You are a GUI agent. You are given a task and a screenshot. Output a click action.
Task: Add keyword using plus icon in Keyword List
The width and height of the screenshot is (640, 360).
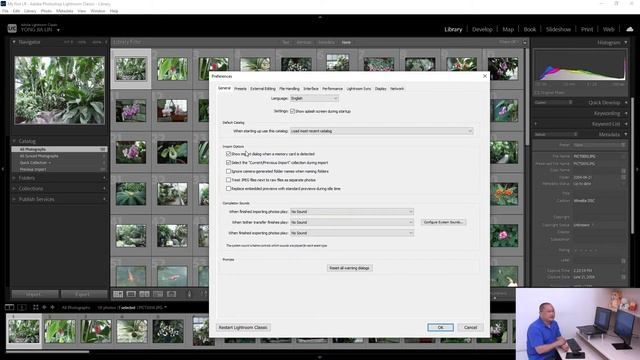click(x=536, y=124)
